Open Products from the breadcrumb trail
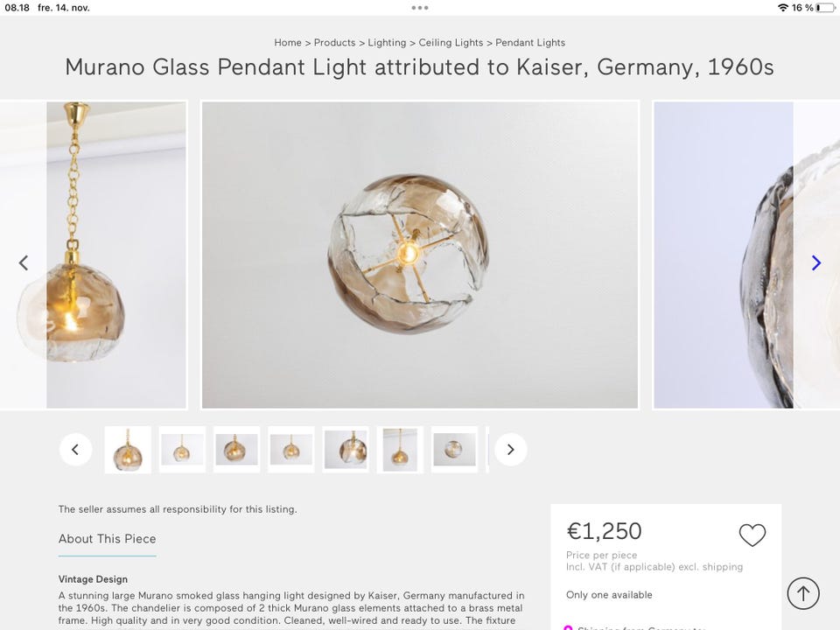840x630 pixels. pyautogui.click(x=335, y=42)
